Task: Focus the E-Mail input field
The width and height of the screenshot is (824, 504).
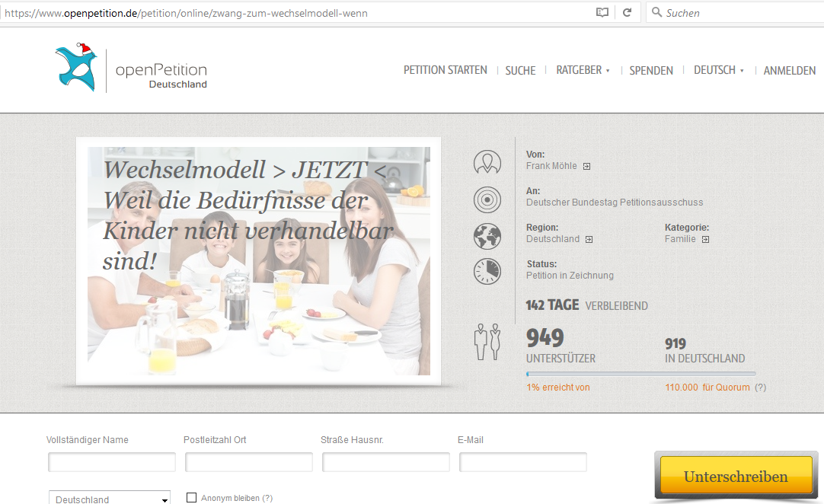Action: (x=522, y=462)
